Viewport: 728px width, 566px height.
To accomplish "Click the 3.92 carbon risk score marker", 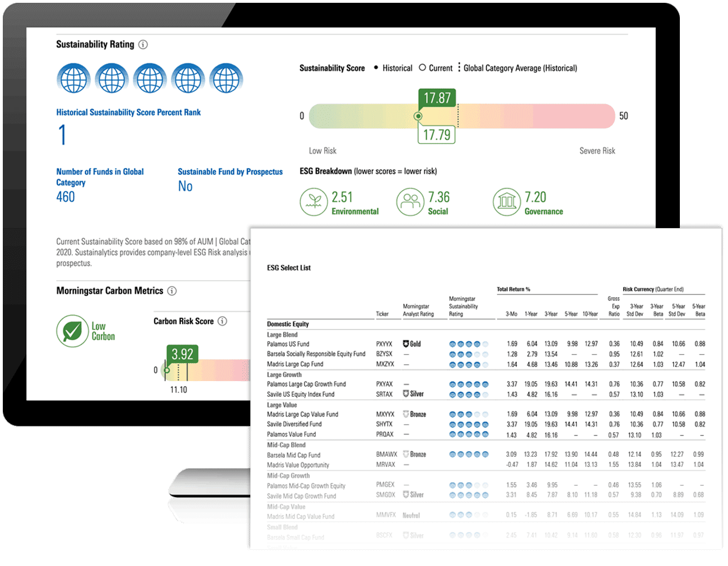I will 182,354.
